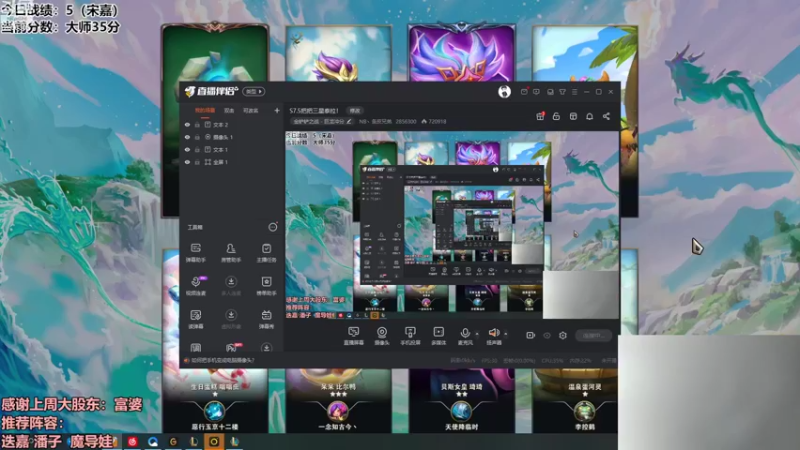Mute the 麦克风 microphone
800x450 pixels.
pos(465,336)
